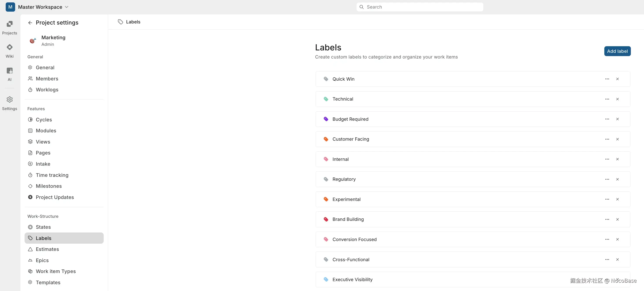Image resolution: width=644 pixels, height=291 pixels.
Task: Open Cycles feature settings
Action: 44,119
